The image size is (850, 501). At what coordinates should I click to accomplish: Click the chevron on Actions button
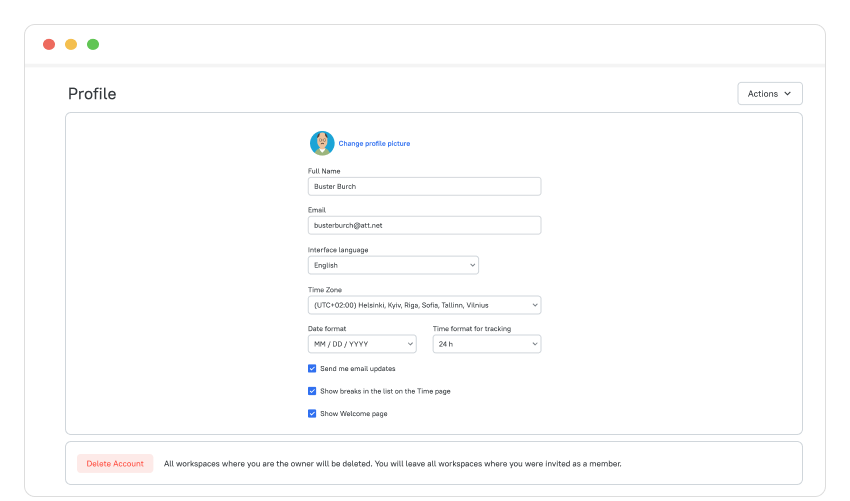tap(788, 94)
